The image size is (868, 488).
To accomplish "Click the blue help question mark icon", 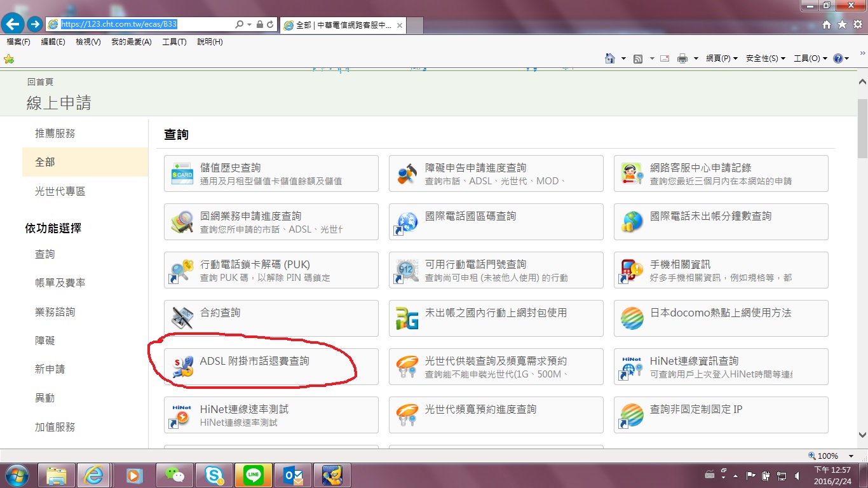I will pyautogui.click(x=838, y=58).
